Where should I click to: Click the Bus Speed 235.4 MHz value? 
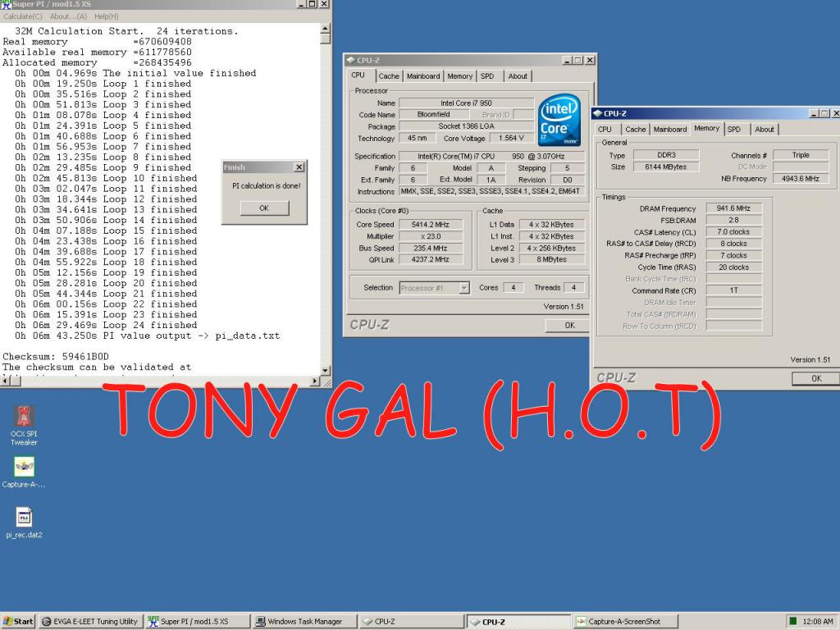click(x=430, y=248)
